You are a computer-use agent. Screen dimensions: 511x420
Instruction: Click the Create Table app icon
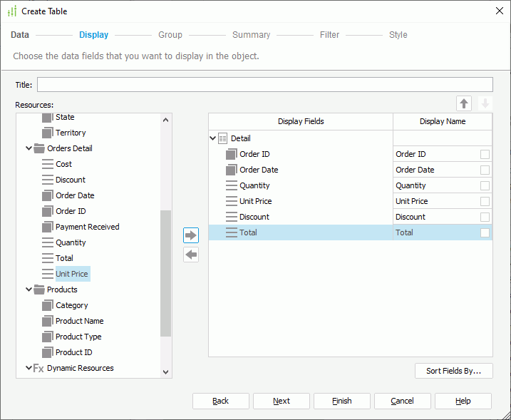pyautogui.click(x=11, y=11)
